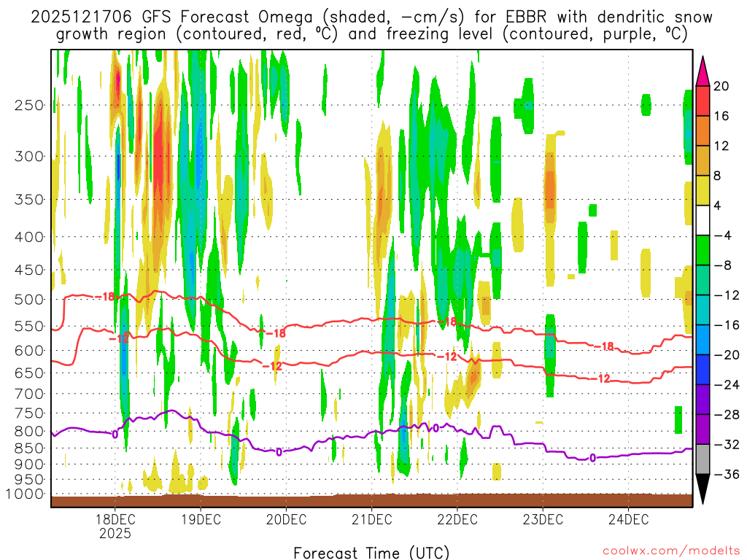This screenshot has width=747, height=560.
Task: Click the 550 pressure level label
Action: [x=29, y=326]
